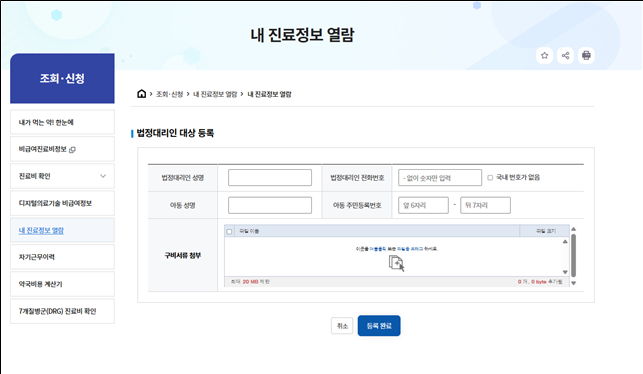Click the outer upload scrollbar up arrow
643x374 pixels.
click(574, 229)
